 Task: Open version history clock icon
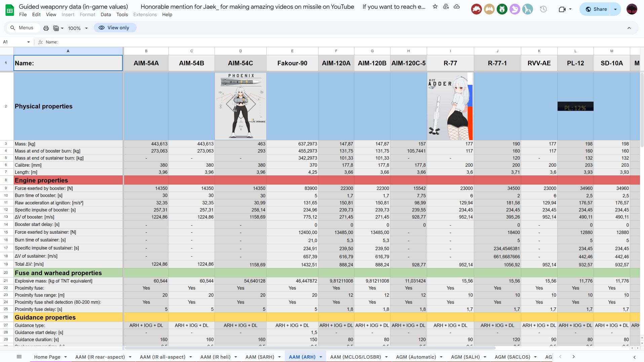[x=543, y=9]
